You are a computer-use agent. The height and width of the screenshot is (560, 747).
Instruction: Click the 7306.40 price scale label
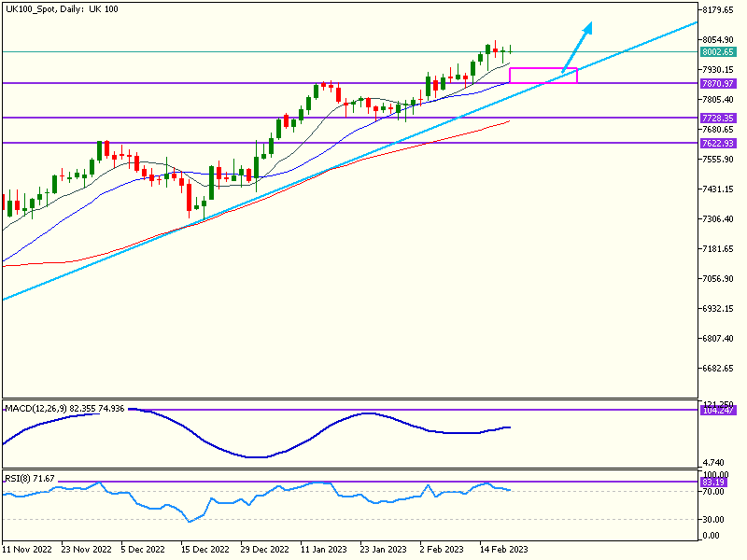pos(721,219)
